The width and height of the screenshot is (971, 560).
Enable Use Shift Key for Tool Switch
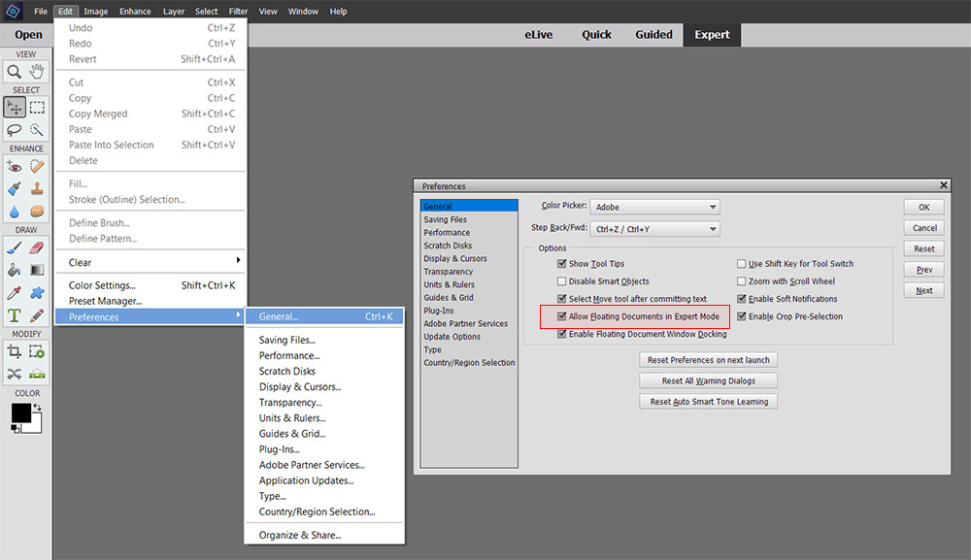click(741, 264)
